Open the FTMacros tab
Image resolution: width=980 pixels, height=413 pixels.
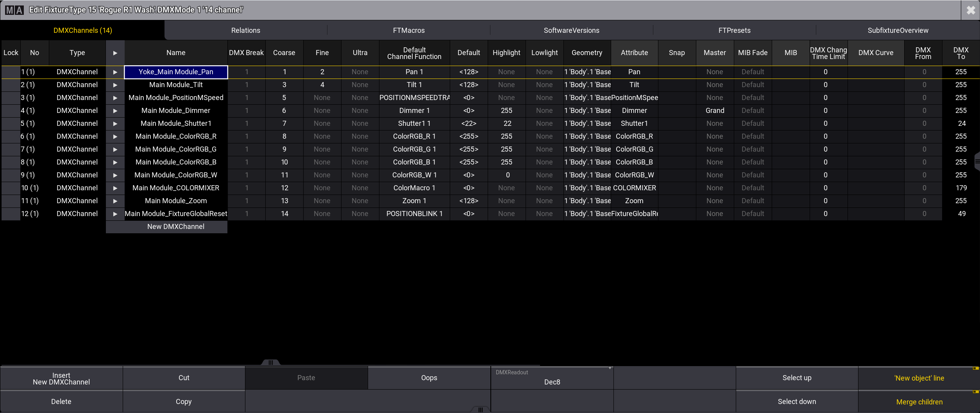tap(408, 30)
